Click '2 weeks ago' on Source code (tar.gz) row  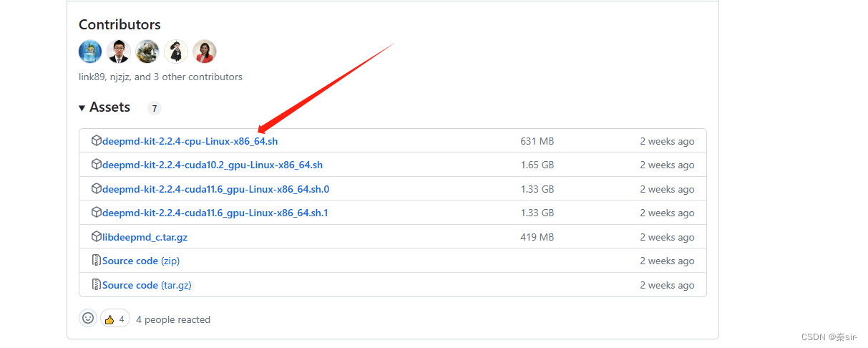pyautogui.click(x=667, y=286)
